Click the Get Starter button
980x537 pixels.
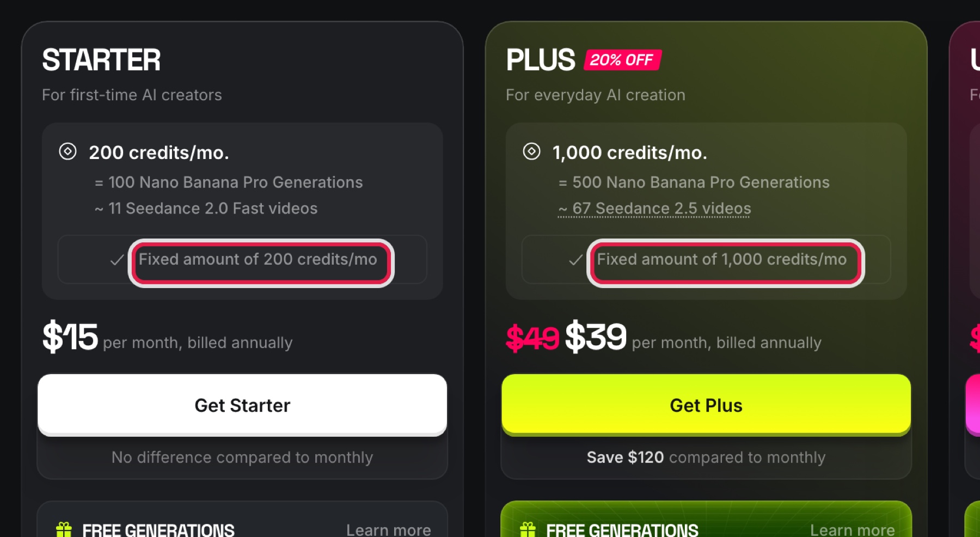coord(242,405)
